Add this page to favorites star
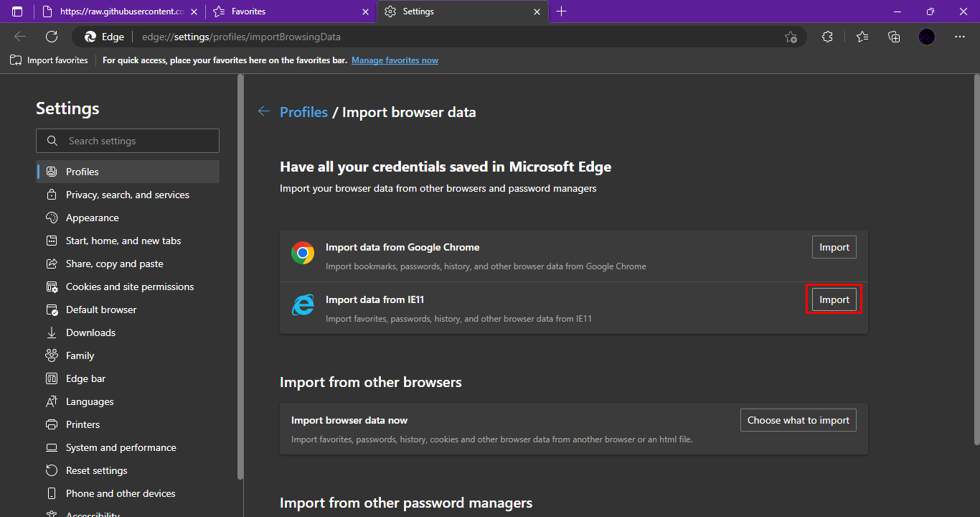 click(x=791, y=37)
